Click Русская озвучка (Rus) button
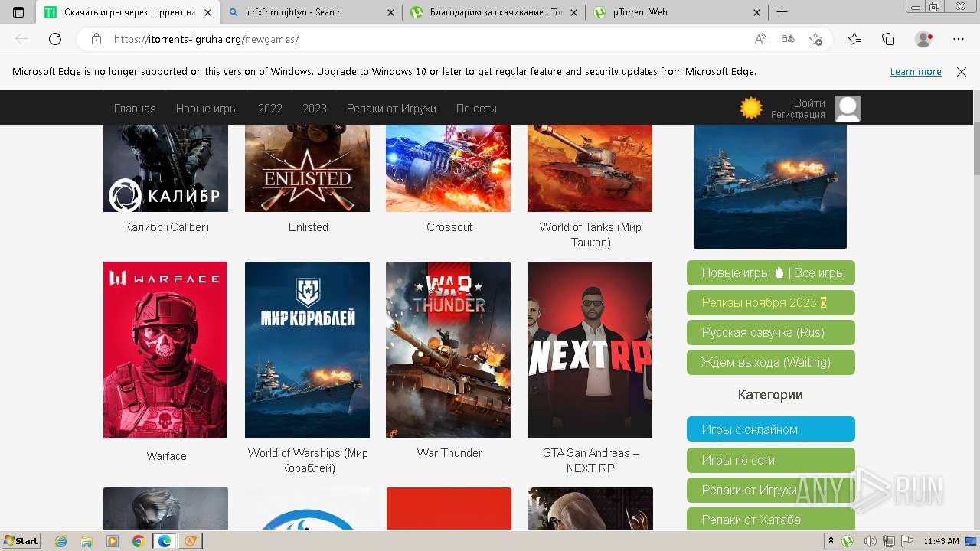 pyautogui.click(x=771, y=333)
